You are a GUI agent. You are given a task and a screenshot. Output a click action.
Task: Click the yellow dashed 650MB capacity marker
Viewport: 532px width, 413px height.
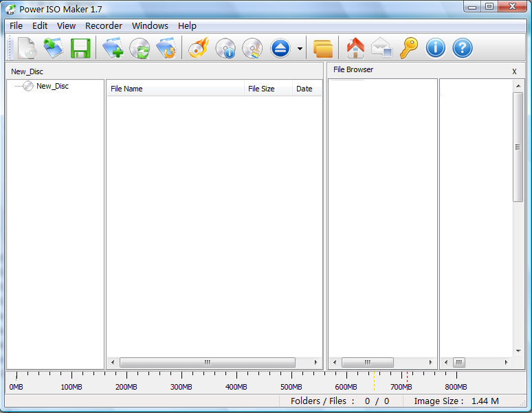click(x=374, y=381)
